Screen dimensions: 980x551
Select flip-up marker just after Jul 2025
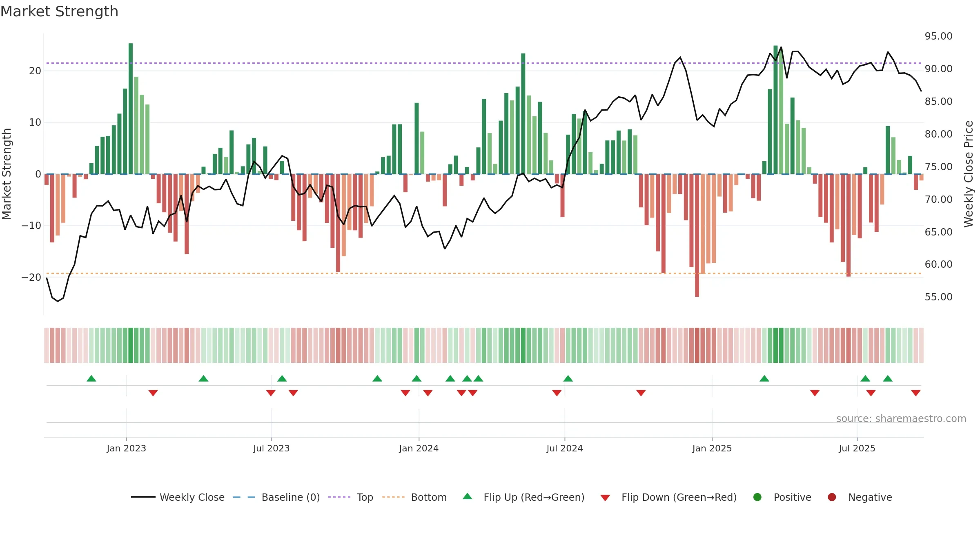(865, 378)
